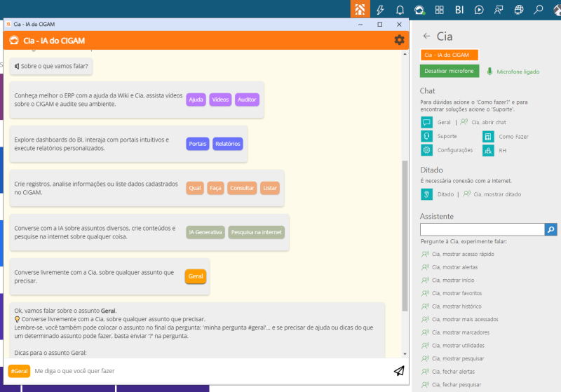Screen dimensions: 561x392
Task: Click the Como Fazer book icon
Action: pyautogui.click(x=488, y=137)
